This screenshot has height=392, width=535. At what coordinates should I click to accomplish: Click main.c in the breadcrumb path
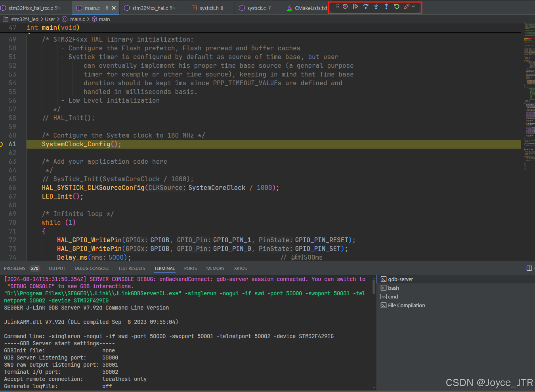[x=77, y=19]
